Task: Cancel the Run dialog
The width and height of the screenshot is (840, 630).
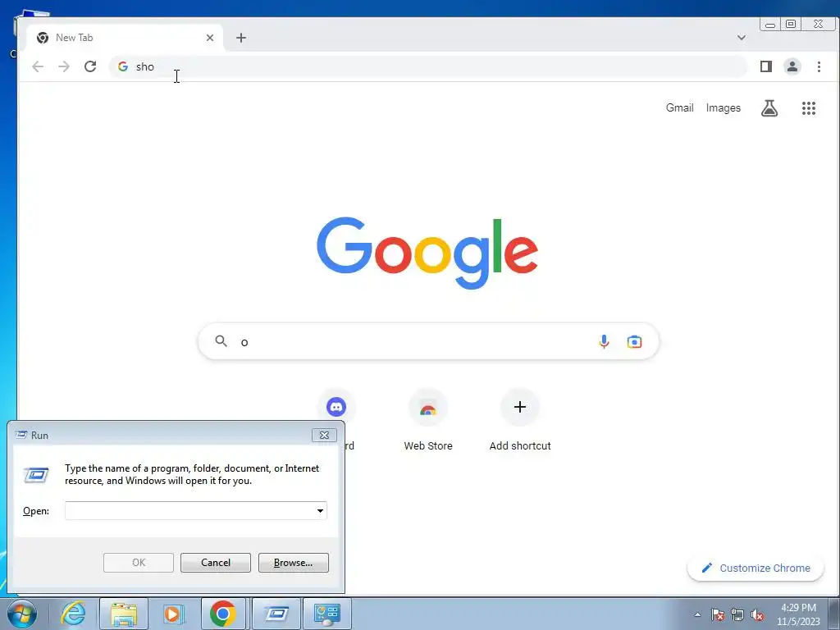Action: tap(216, 563)
